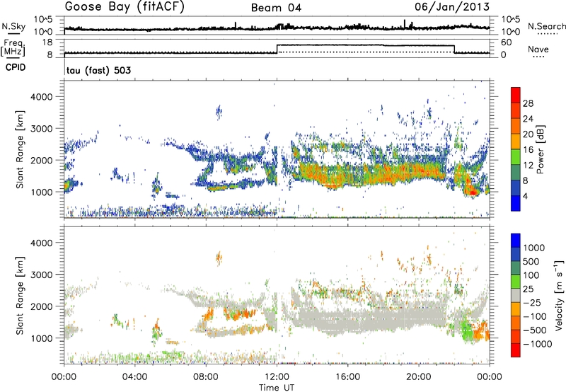Click the 'N.Sky' legend label
This screenshot has width=566, height=392.
point(13,26)
